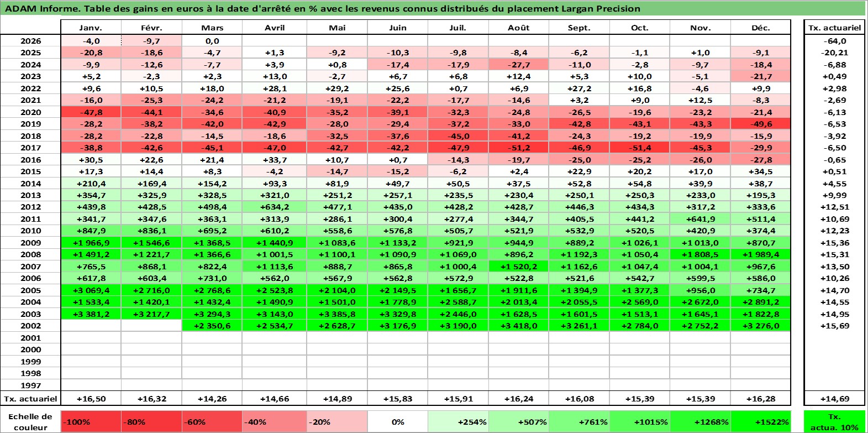Click the 2009 row label
The height and width of the screenshot is (433, 868).
coord(30,243)
